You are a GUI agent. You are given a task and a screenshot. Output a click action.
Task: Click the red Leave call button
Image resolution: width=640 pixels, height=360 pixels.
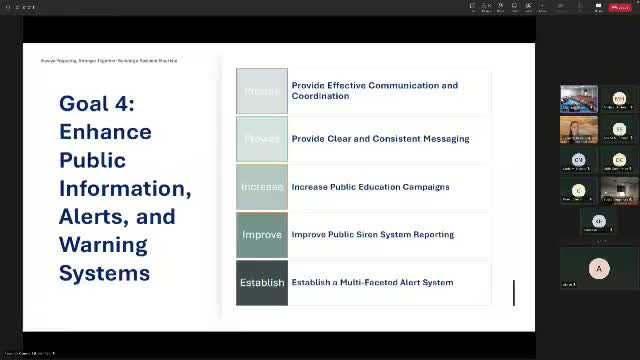[x=620, y=7]
